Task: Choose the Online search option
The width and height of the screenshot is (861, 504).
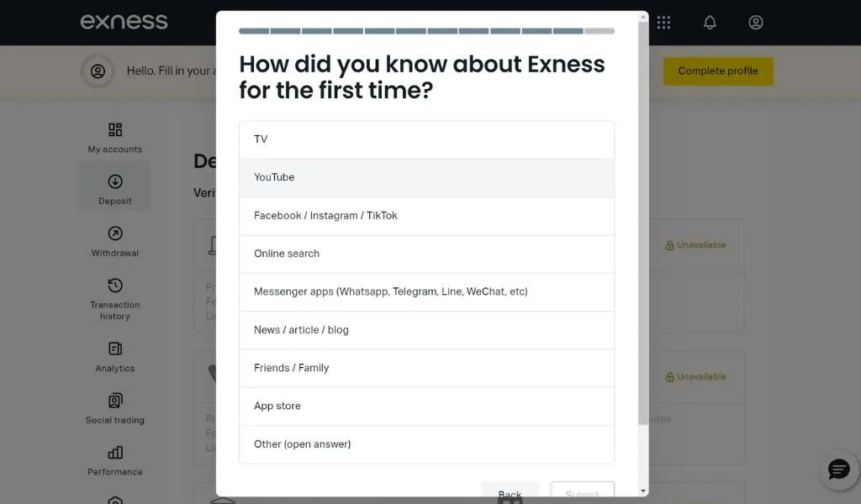Action: (426, 253)
